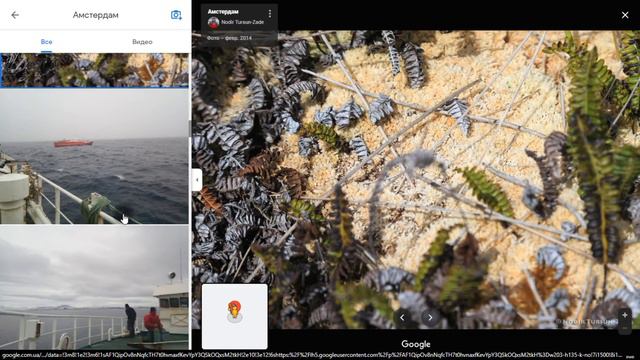The width and height of the screenshot is (640, 360).
Task: Open the minimap with location pin
Action: pyautogui.click(x=235, y=317)
